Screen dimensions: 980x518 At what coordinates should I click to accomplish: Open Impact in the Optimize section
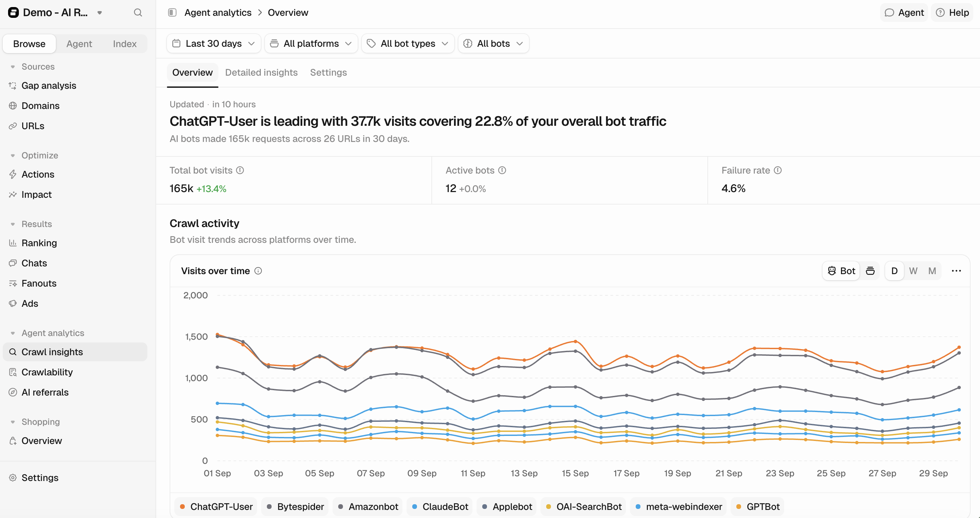tap(37, 194)
